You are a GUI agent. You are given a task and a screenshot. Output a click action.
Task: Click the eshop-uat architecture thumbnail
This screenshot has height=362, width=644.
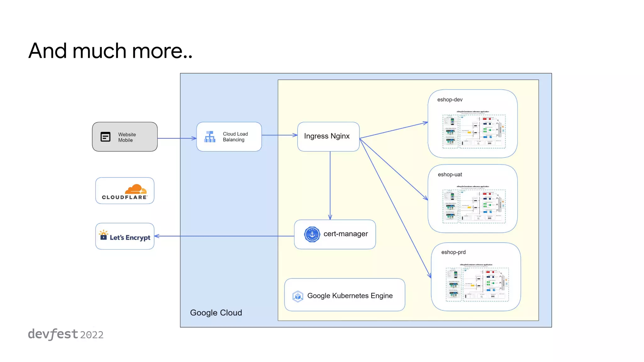point(474,205)
